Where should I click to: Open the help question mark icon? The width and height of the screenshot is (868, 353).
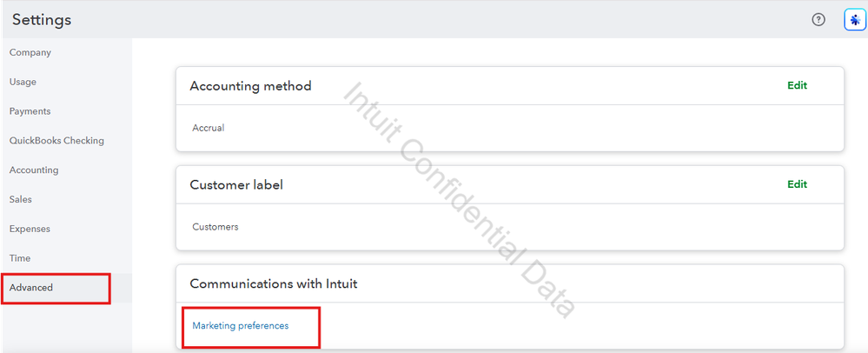click(818, 20)
